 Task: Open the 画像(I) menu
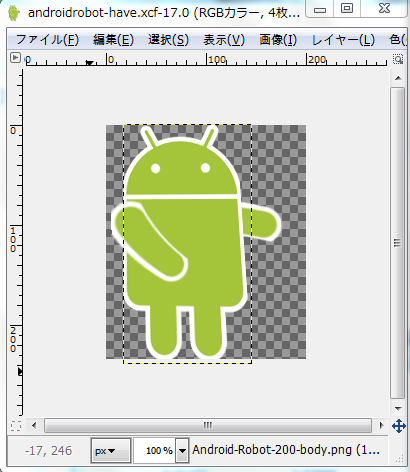click(278, 40)
